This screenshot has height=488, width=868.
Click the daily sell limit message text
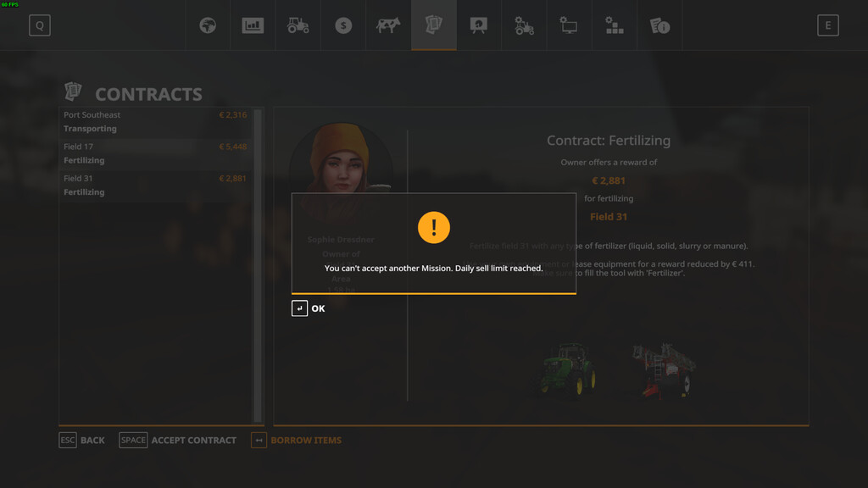tap(433, 269)
